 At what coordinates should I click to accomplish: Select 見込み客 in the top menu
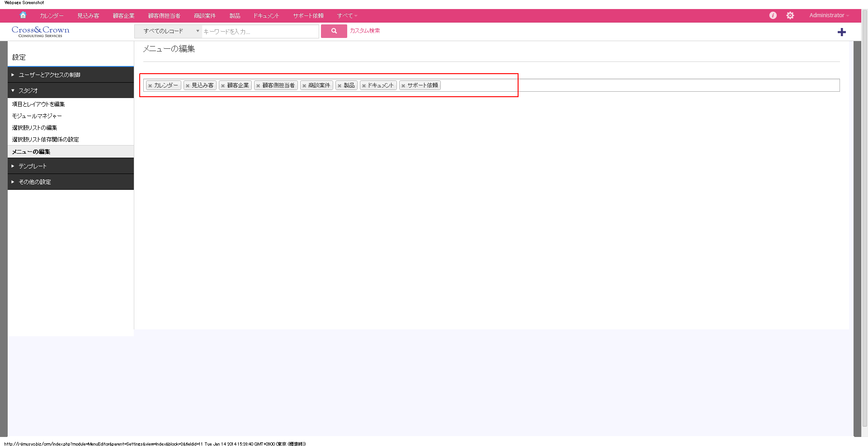coord(88,15)
